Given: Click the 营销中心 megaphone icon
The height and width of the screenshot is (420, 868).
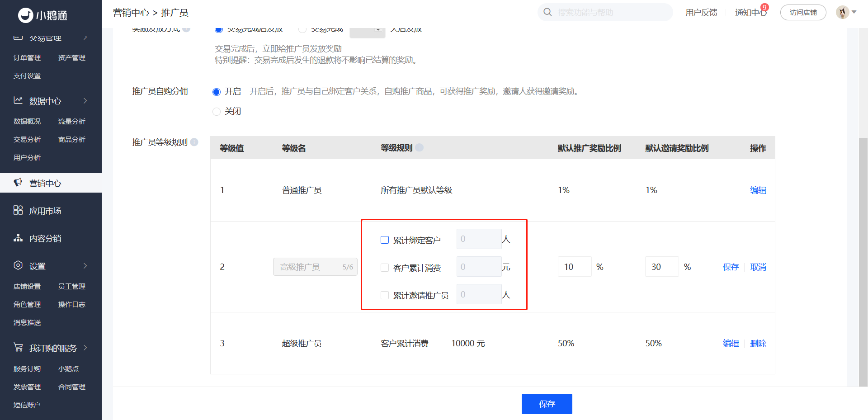Looking at the screenshot, I should tap(18, 183).
